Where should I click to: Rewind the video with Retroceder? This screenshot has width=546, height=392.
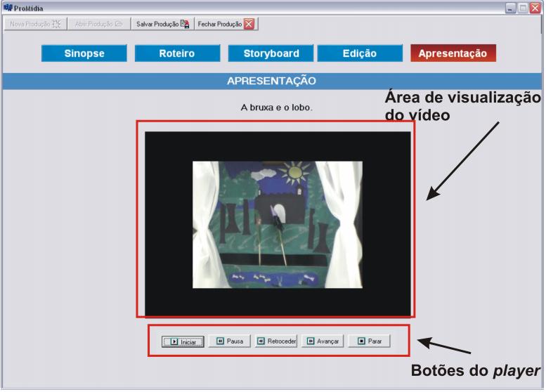[x=276, y=341]
